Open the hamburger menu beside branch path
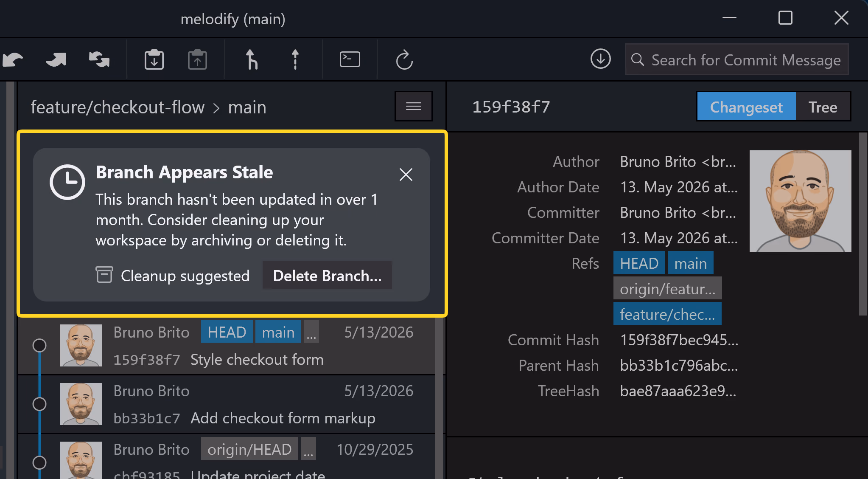This screenshot has height=479, width=868. click(x=414, y=106)
